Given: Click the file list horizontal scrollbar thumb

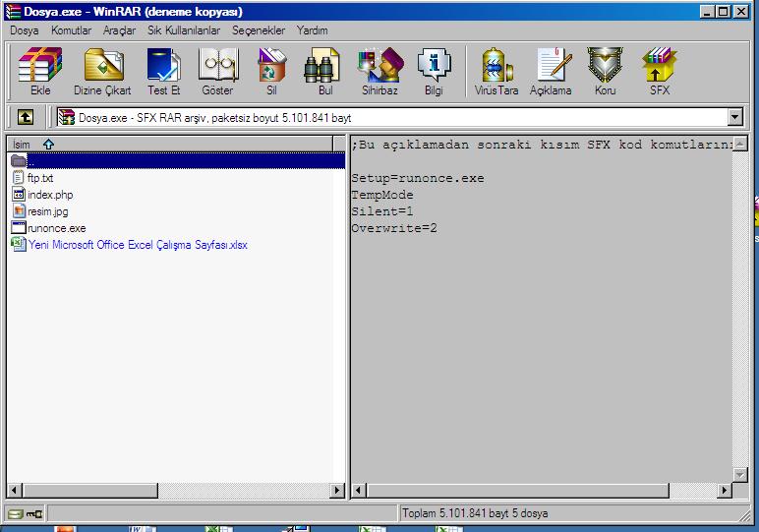Looking at the screenshot, I should (x=90, y=491).
